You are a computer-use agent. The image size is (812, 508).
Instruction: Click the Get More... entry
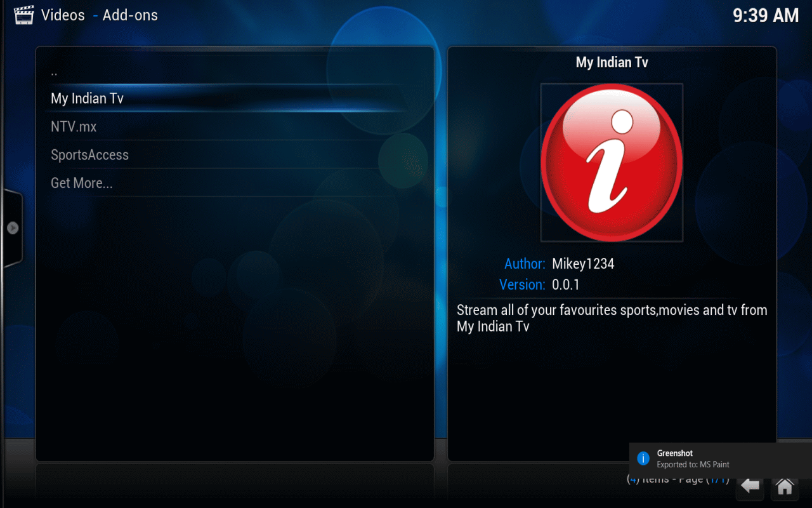click(82, 183)
